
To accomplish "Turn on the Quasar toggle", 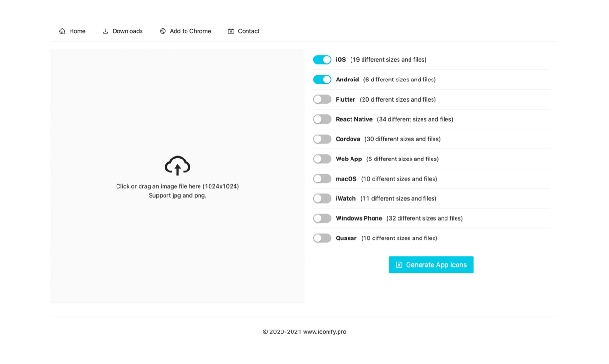I will 322,238.
